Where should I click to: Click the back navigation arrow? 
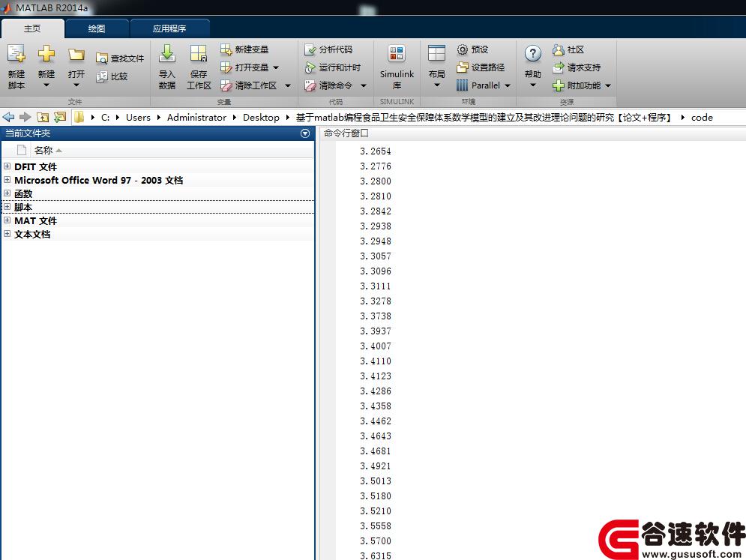click(8, 117)
